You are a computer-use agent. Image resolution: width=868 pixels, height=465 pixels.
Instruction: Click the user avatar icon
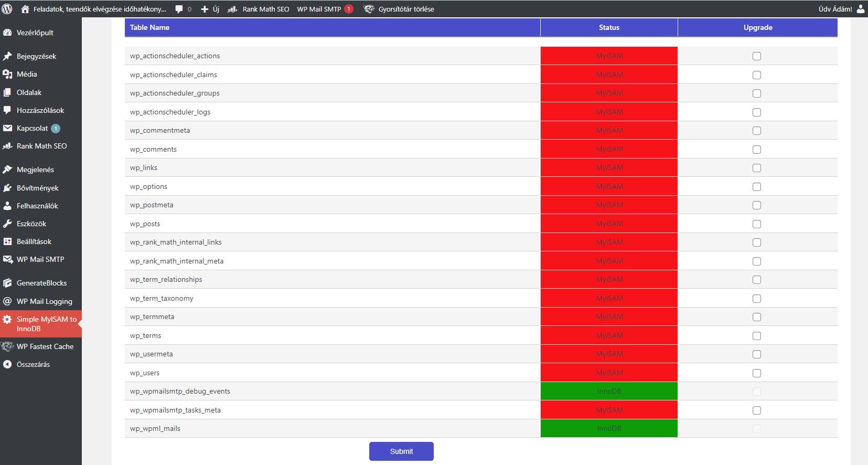861,9
